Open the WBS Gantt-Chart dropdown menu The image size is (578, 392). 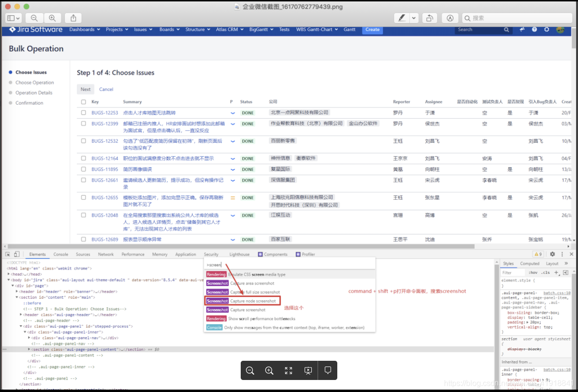[x=317, y=29]
